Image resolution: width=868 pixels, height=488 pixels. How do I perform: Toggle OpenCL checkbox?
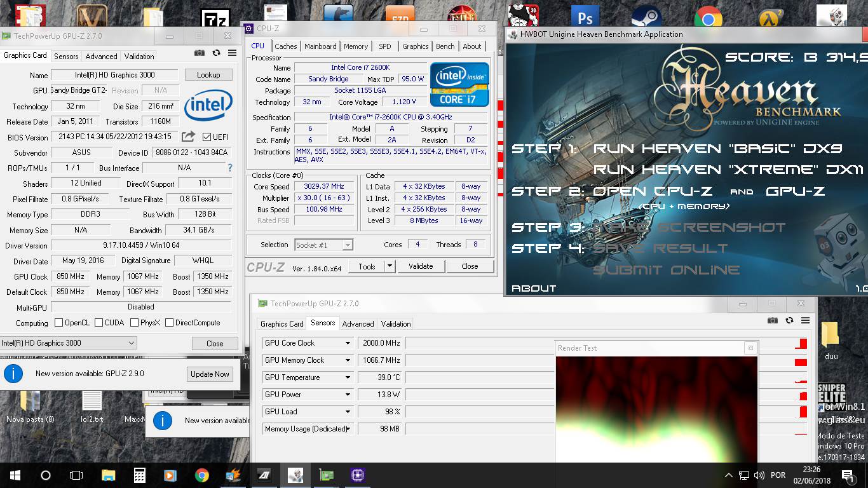click(58, 323)
